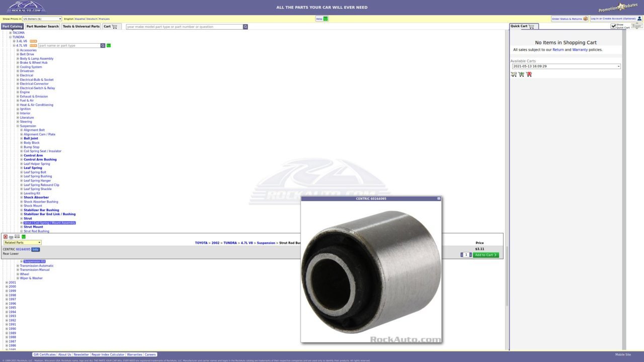The width and height of the screenshot is (644, 362).
Task: Click the Bigger button for Quick Cart
Action: click(637, 26)
